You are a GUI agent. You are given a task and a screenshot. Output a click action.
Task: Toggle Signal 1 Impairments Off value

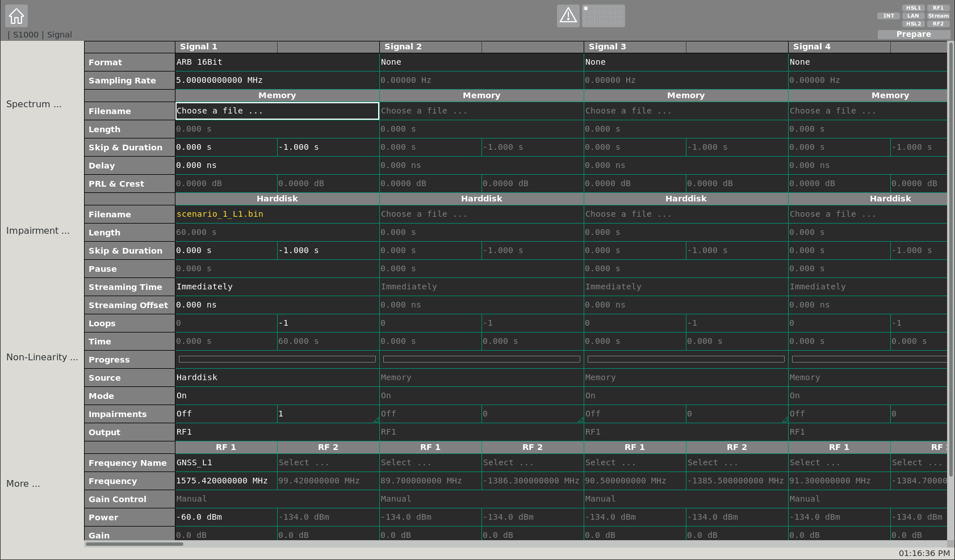[226, 414]
